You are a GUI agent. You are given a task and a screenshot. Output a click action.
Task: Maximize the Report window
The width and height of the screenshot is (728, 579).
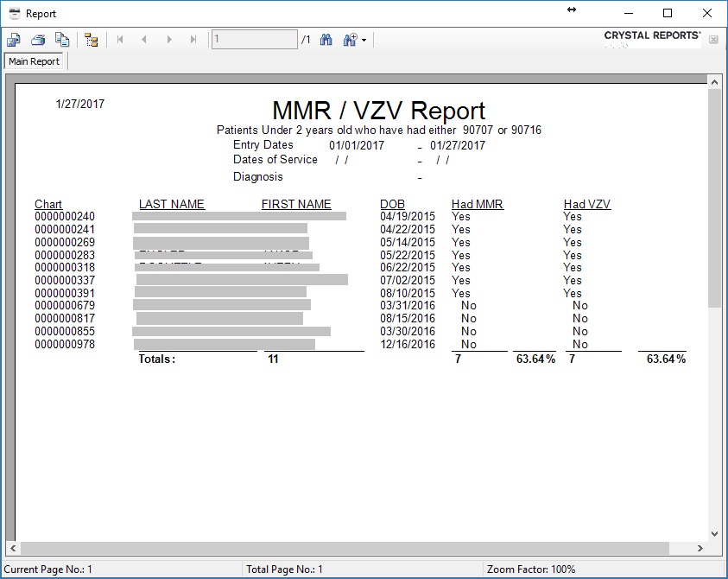pyautogui.click(x=668, y=14)
